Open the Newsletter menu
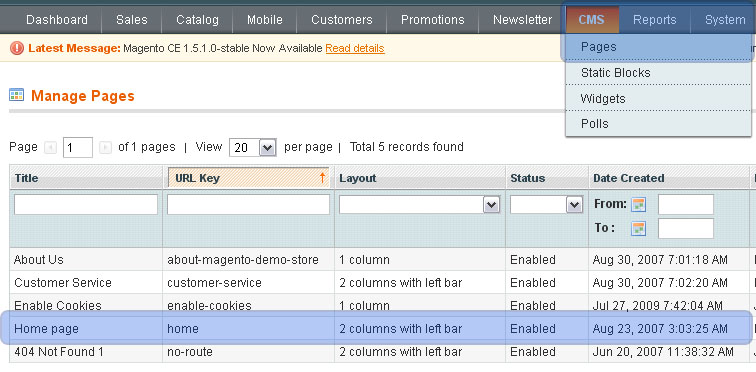This screenshot has height=372, width=756. pyautogui.click(x=522, y=20)
